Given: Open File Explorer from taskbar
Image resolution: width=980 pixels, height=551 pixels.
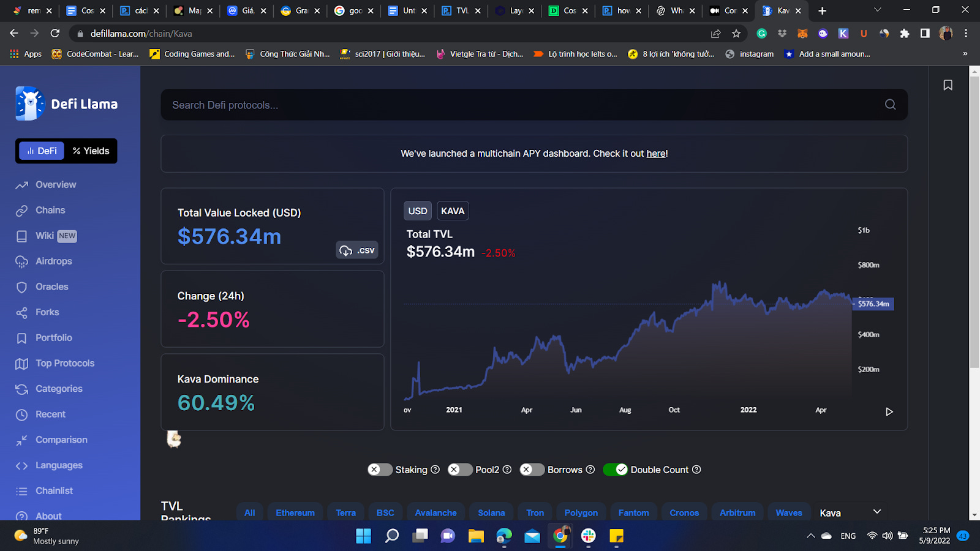Looking at the screenshot, I should [476, 536].
